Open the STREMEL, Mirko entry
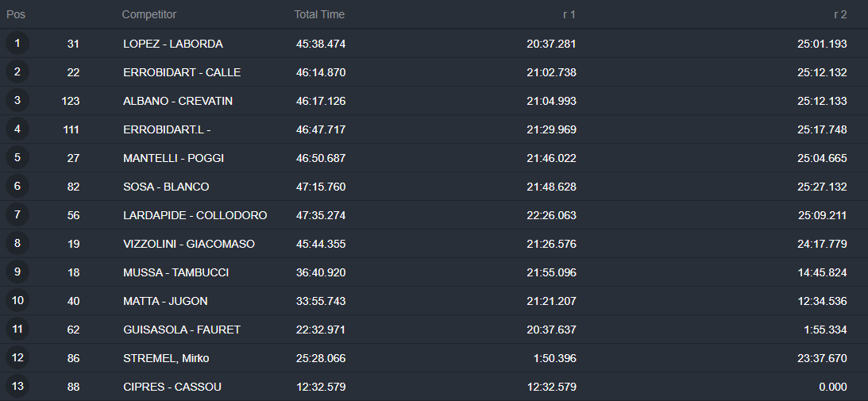 [x=166, y=358]
